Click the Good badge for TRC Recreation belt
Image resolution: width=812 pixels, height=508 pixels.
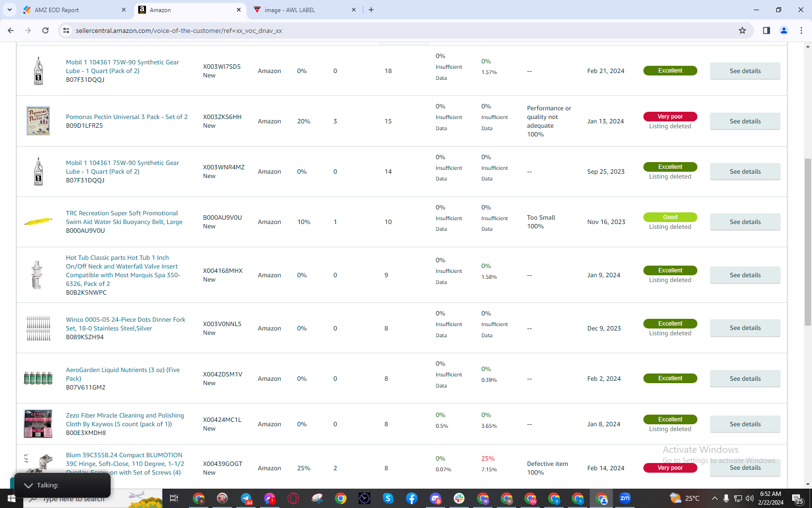tap(670, 217)
